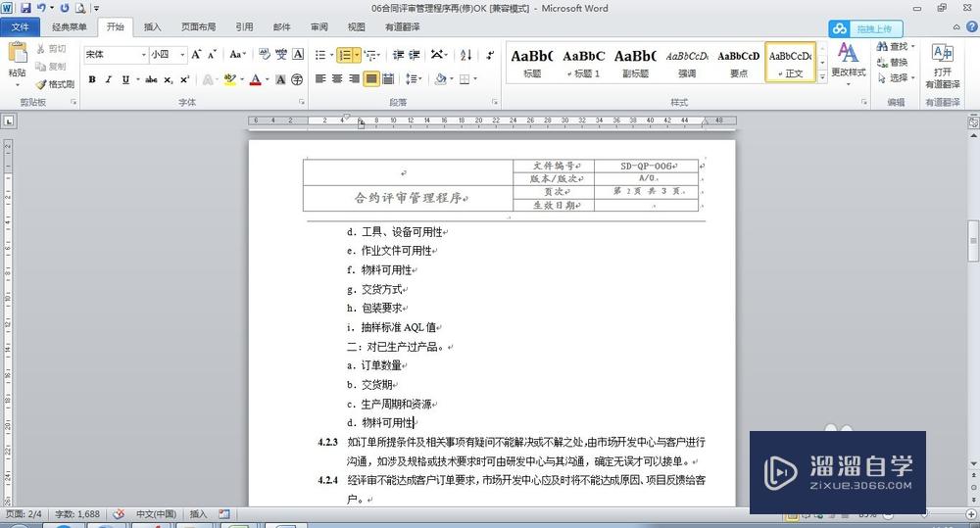
Task: Click the Grow Font icon
Action: click(196, 54)
